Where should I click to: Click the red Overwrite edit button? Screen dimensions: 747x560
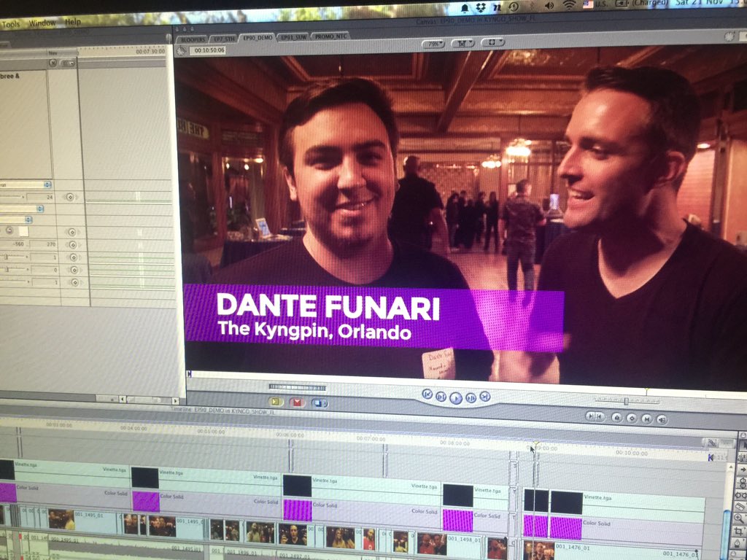click(x=298, y=402)
